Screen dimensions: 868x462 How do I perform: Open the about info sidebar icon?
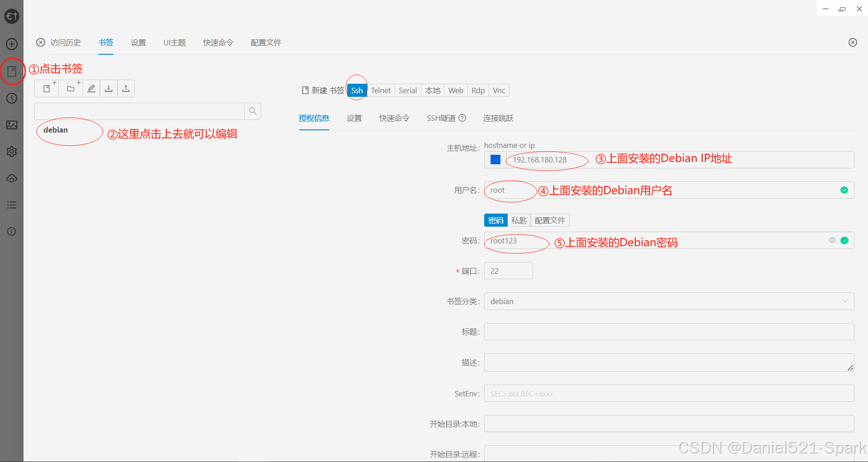coord(12,232)
